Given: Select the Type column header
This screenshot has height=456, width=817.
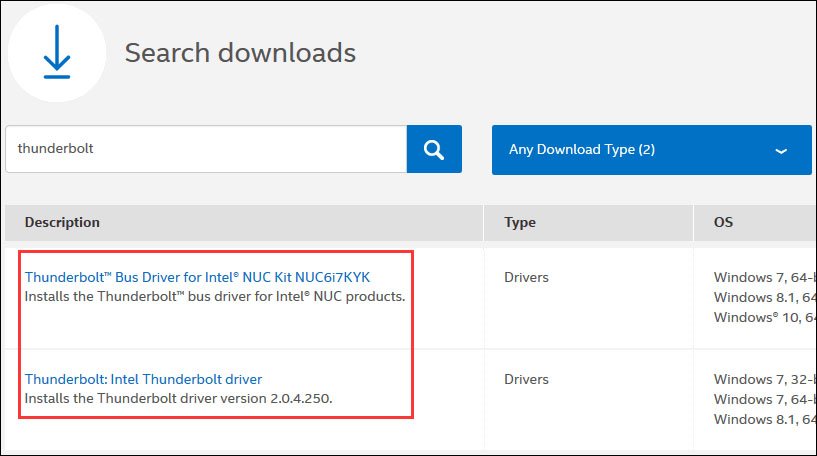Looking at the screenshot, I should [520, 222].
